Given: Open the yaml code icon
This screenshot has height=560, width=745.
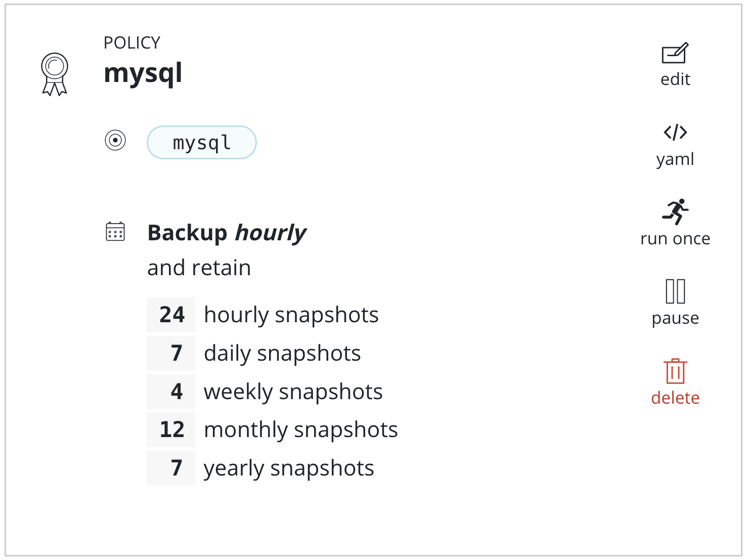Looking at the screenshot, I should tap(675, 133).
